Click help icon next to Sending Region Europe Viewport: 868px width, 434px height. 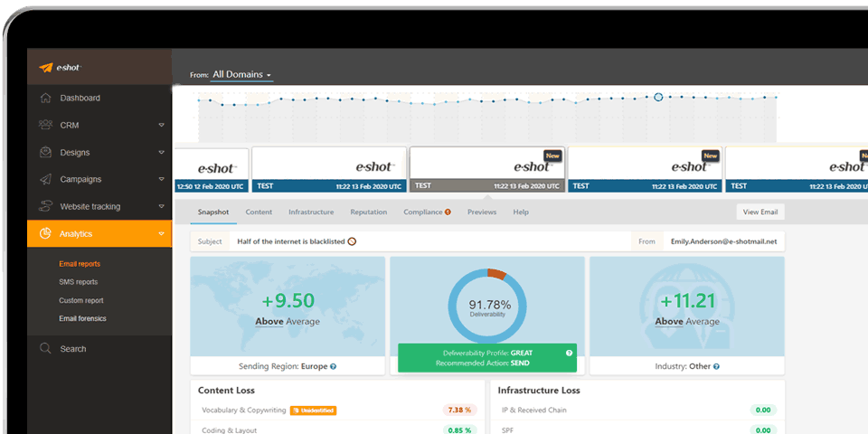334,366
